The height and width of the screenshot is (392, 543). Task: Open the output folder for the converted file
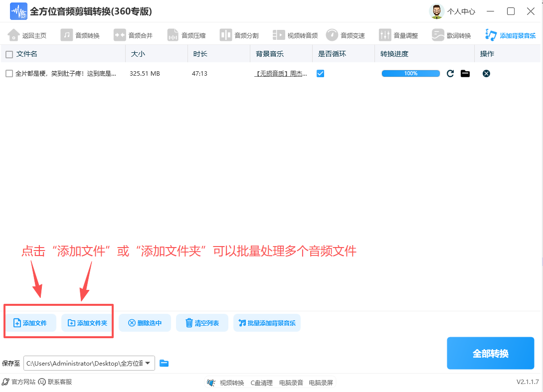coord(465,73)
